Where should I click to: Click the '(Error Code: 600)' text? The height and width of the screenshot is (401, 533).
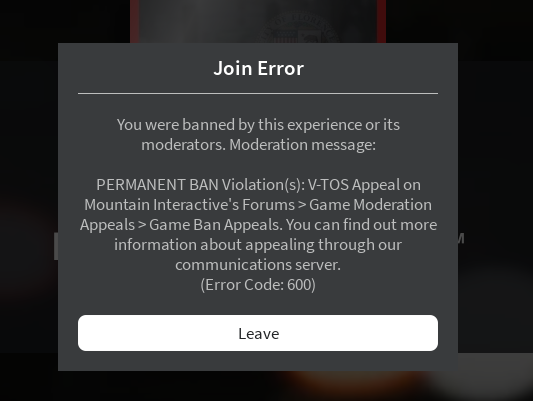(258, 285)
